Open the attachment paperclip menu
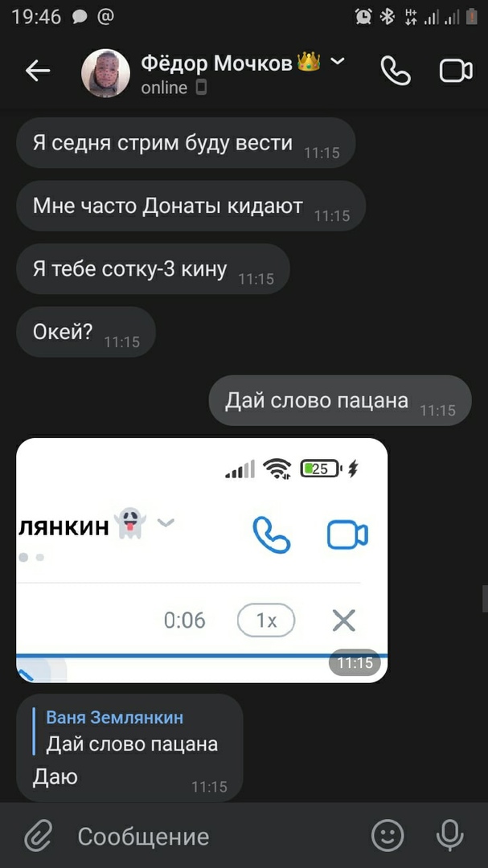This screenshot has height=868, width=488. [39, 836]
